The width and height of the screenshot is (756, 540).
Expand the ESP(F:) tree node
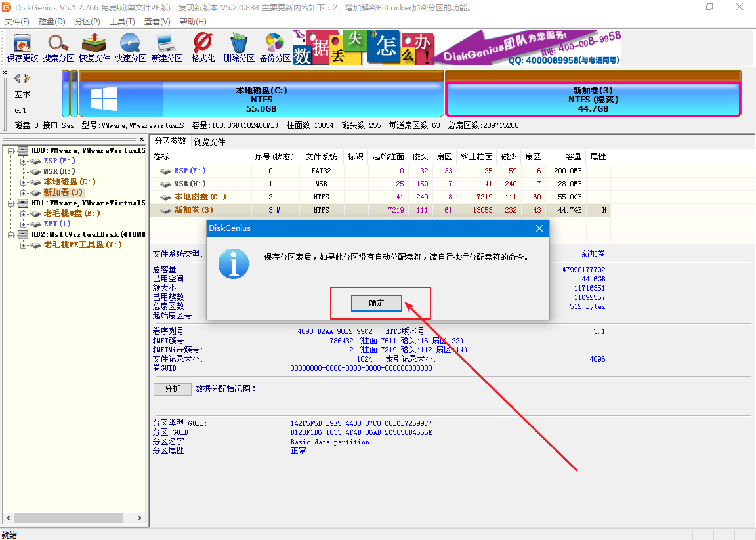(x=23, y=161)
